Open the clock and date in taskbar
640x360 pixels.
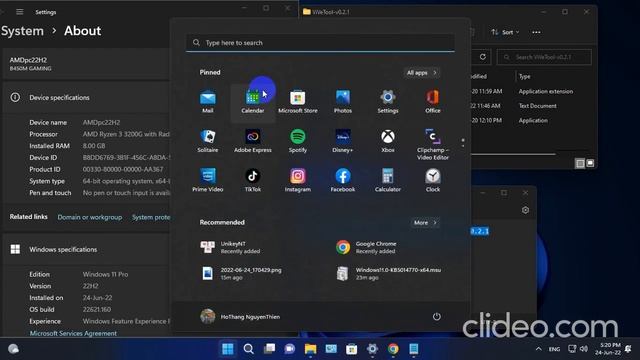tap(608, 349)
